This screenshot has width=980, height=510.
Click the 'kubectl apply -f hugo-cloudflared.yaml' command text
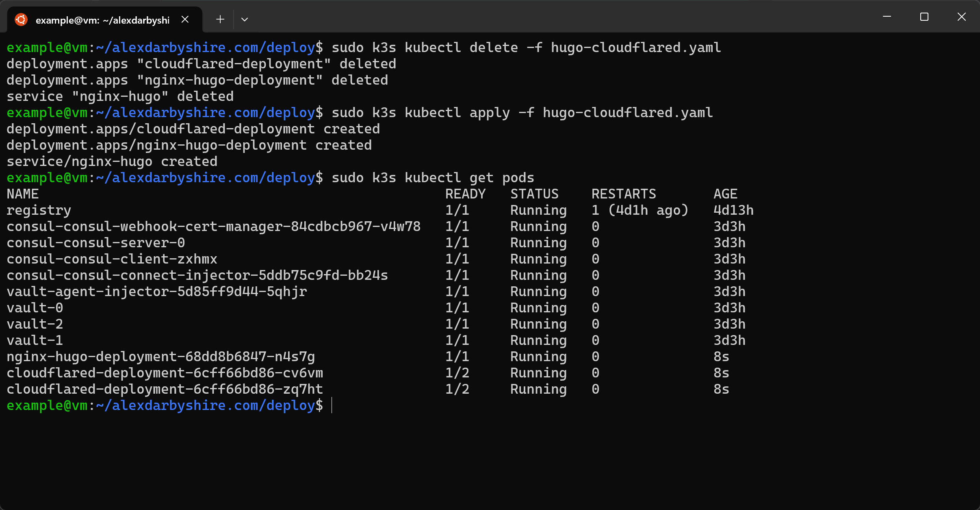(559, 113)
